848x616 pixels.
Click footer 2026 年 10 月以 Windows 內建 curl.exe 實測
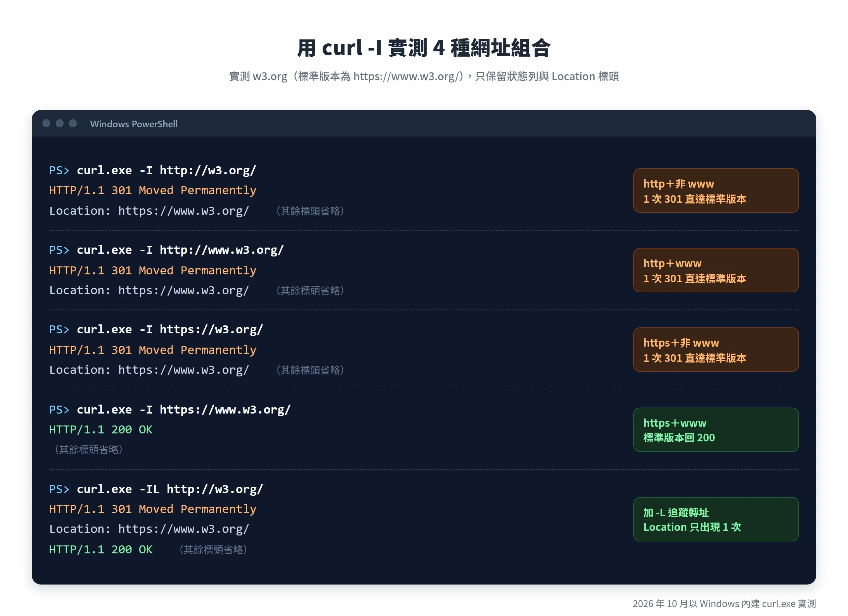click(724, 604)
